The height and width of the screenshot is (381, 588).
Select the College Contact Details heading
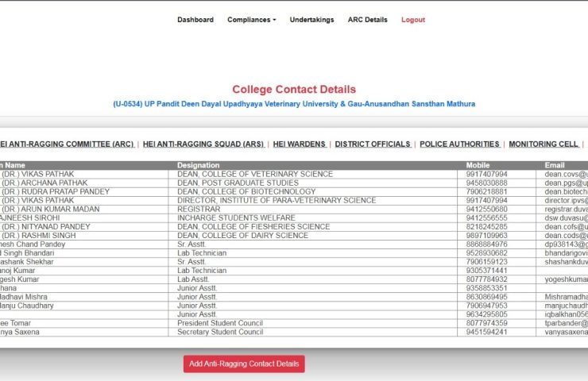(294, 89)
